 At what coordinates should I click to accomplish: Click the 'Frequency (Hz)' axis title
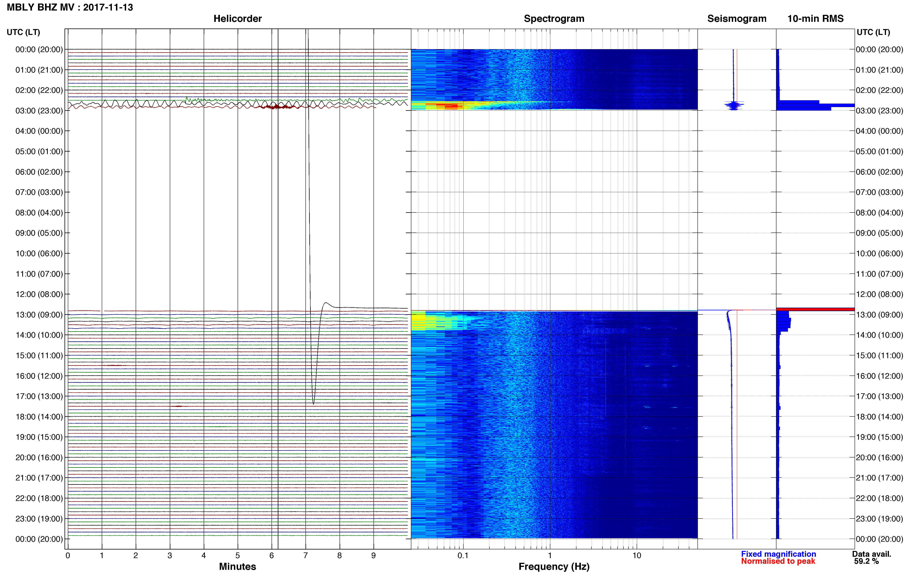[554, 566]
